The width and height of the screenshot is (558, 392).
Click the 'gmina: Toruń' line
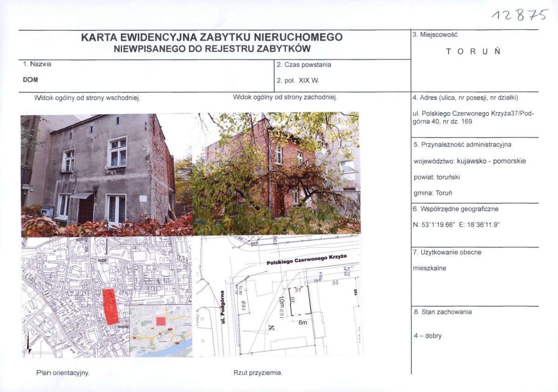tap(433, 193)
